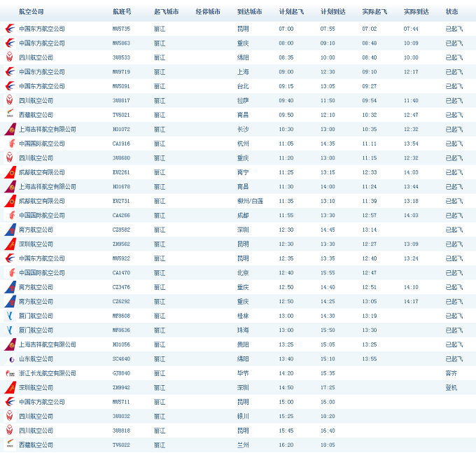Click flight number MF8636
The image size is (476, 453).
coord(121,330)
